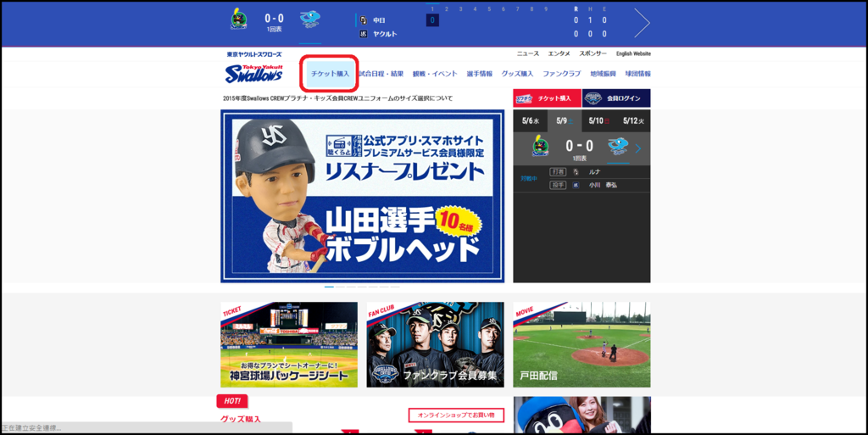Screen dimensions: 868x435
Task: Click the dragon team logo in the dark game panel
Action: (618, 146)
